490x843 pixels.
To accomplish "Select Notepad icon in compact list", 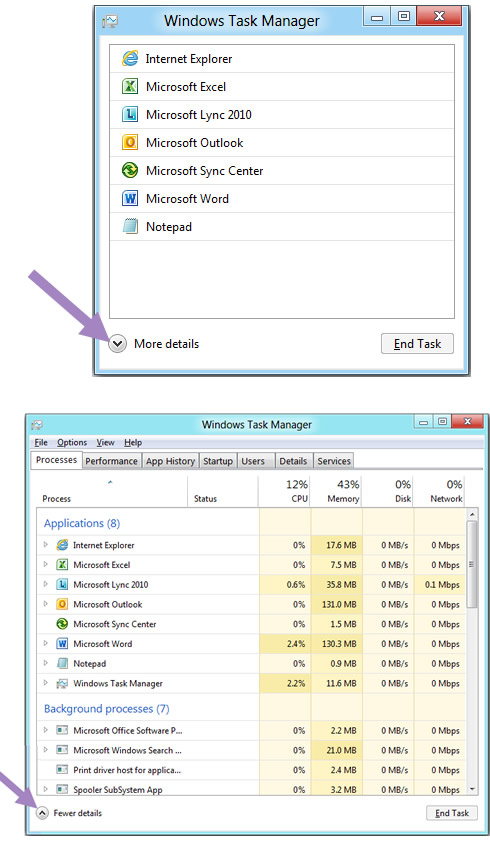I will [130, 226].
